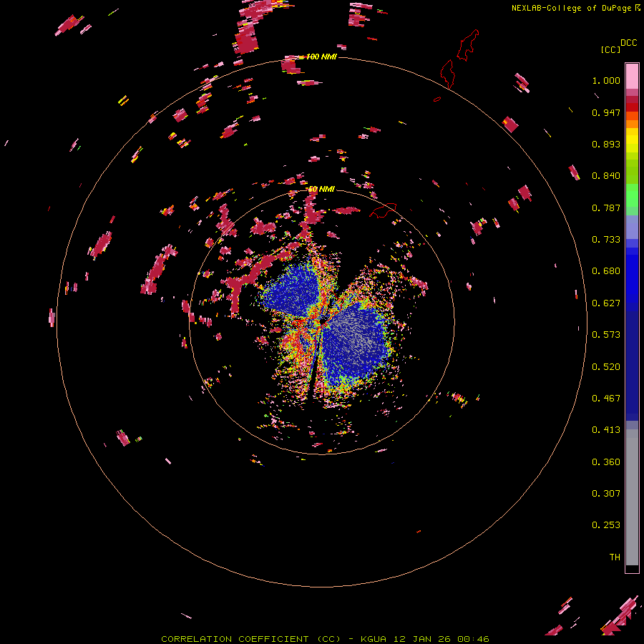Click the [CC] units label
Image resolution: width=644 pixels, height=644 pixels.
(610, 49)
